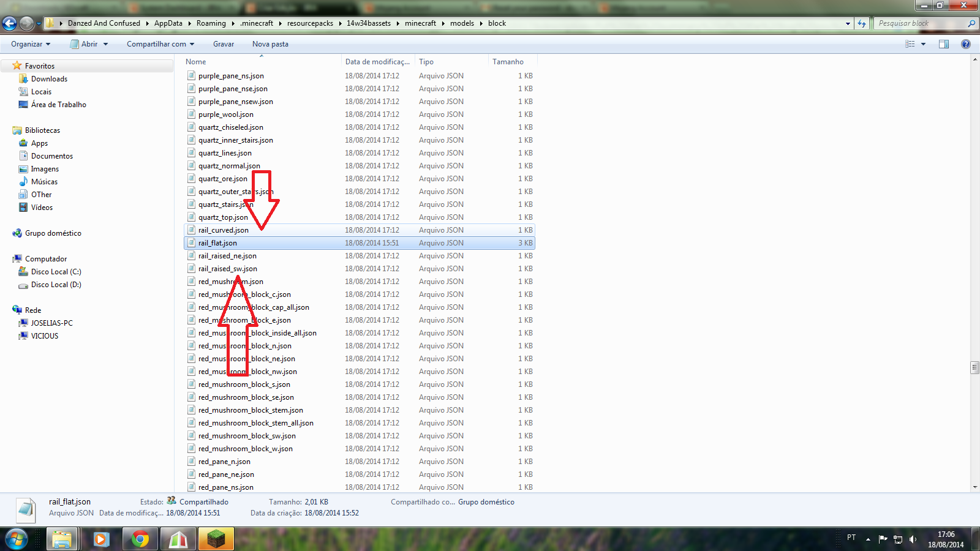This screenshot has height=551, width=980.
Task: Click AppData in the address path
Action: pos(168,23)
